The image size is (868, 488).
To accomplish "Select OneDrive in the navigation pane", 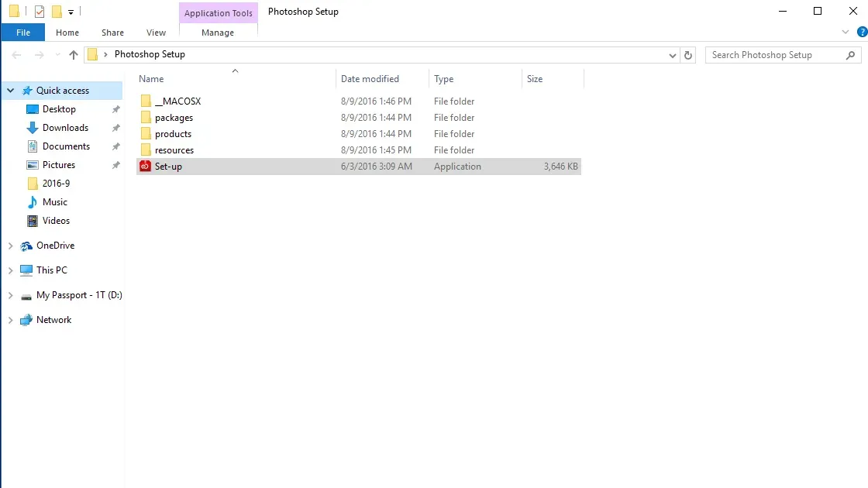I will tap(55, 246).
